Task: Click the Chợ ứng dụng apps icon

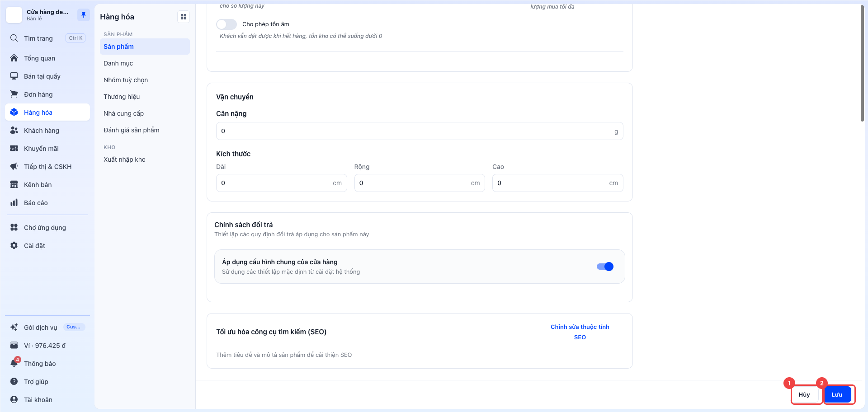Action: 14,228
